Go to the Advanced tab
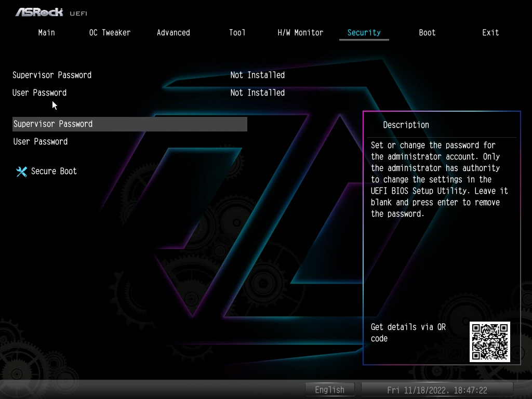This screenshot has width=532, height=399. [174, 33]
